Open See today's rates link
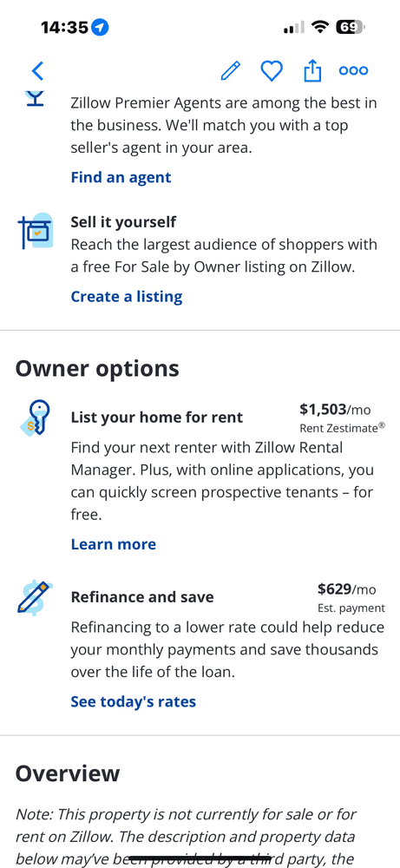This screenshot has height=868, width=400. tap(134, 702)
